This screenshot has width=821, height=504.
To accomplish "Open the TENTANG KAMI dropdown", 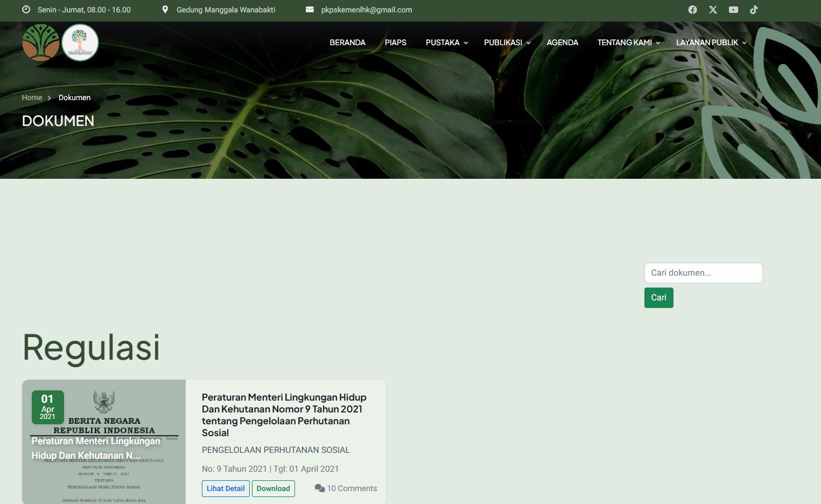I will (x=628, y=43).
